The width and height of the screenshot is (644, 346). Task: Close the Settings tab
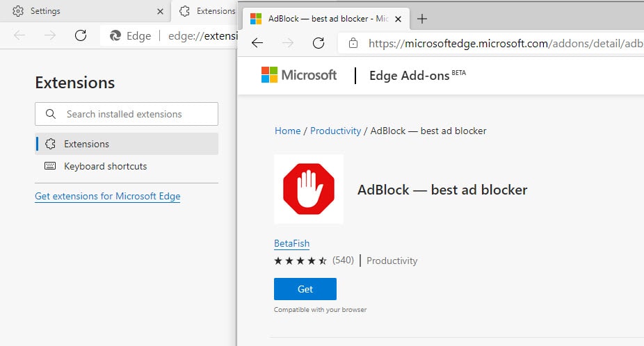click(160, 12)
